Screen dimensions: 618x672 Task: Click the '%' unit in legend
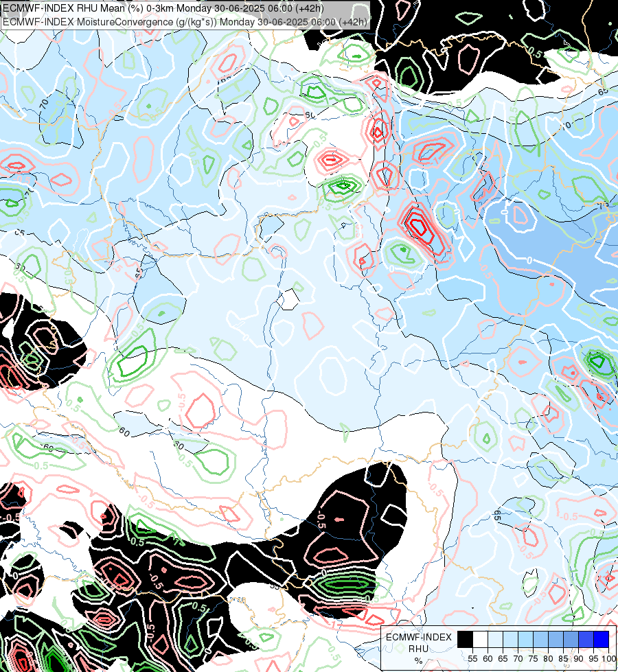[x=419, y=661]
